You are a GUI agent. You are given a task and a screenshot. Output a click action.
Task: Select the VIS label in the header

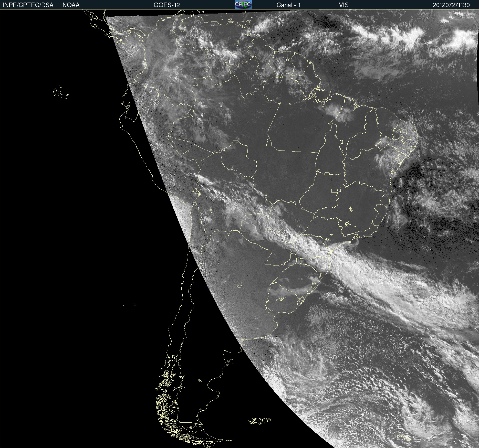(x=344, y=5)
